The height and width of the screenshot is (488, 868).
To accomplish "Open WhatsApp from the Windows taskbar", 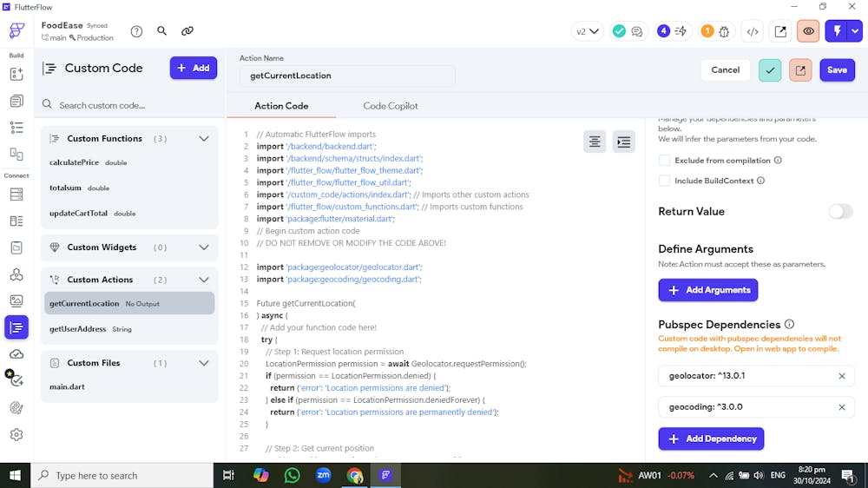I will tap(292, 475).
